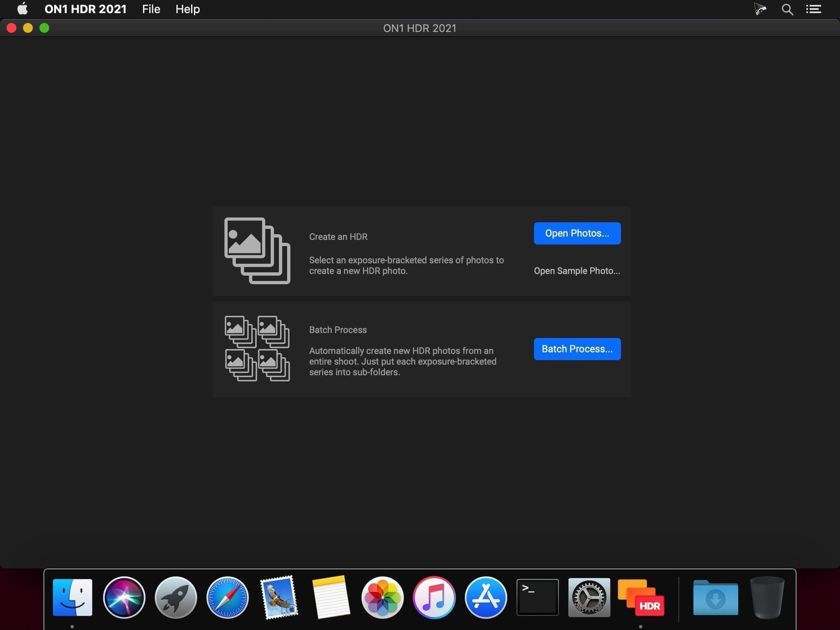Click the Open Photos... button
Screen dimensions: 840x630
click(x=577, y=233)
